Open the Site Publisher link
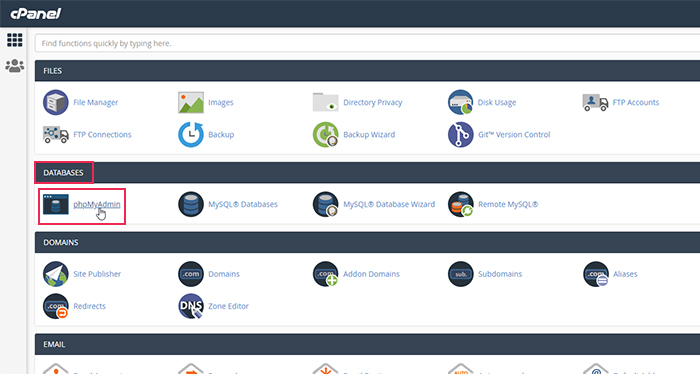Image resolution: width=700 pixels, height=374 pixels. coord(97,274)
